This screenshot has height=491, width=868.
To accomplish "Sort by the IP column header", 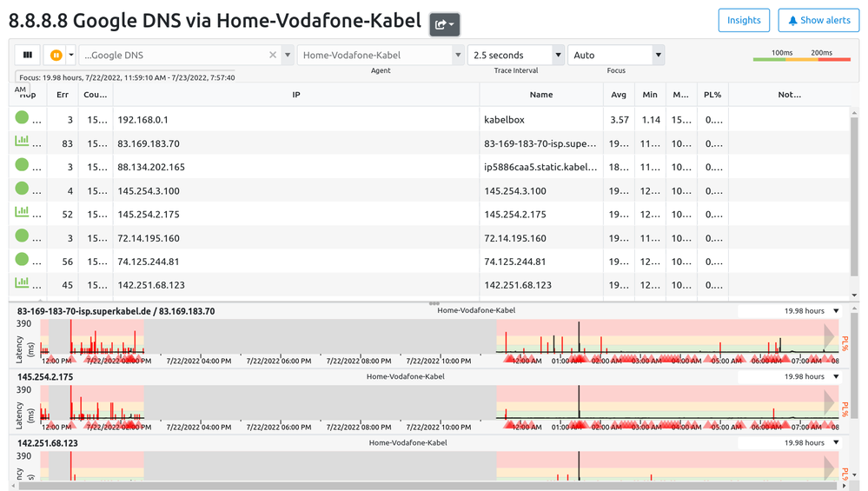I will point(296,95).
